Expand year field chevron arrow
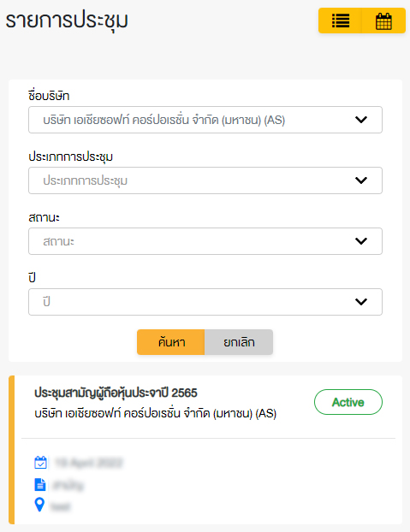The width and height of the screenshot is (410, 532). coord(361,302)
